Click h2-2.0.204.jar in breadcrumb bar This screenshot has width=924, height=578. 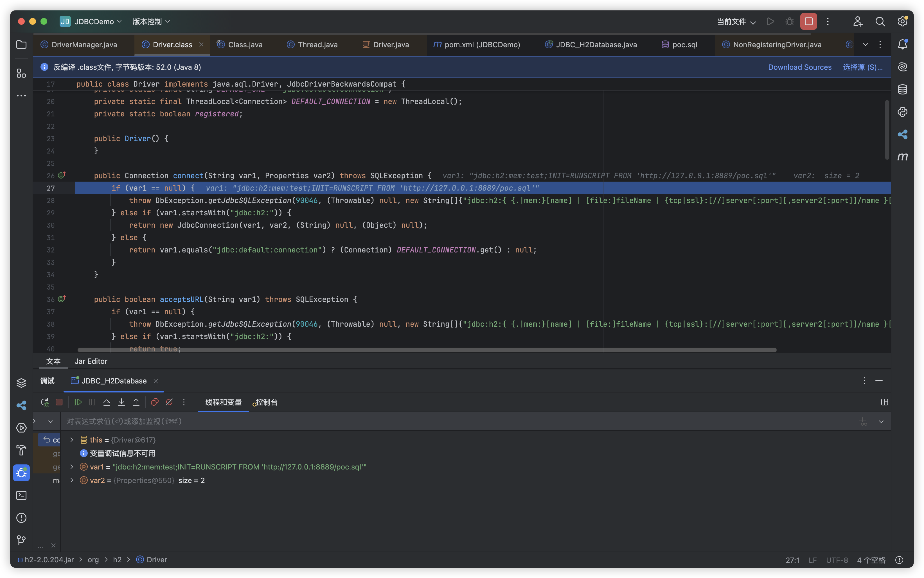pyautogui.click(x=46, y=560)
